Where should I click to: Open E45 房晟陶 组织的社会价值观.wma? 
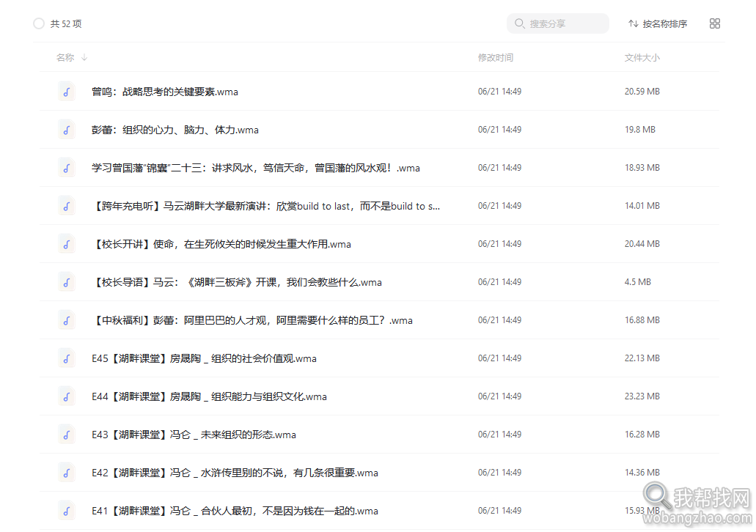(204, 358)
